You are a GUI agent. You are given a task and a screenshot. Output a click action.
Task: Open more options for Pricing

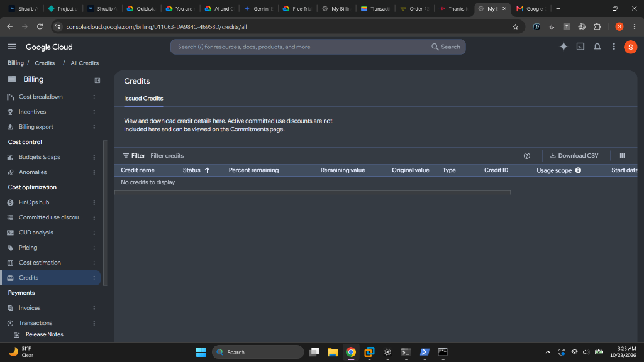tap(94, 248)
